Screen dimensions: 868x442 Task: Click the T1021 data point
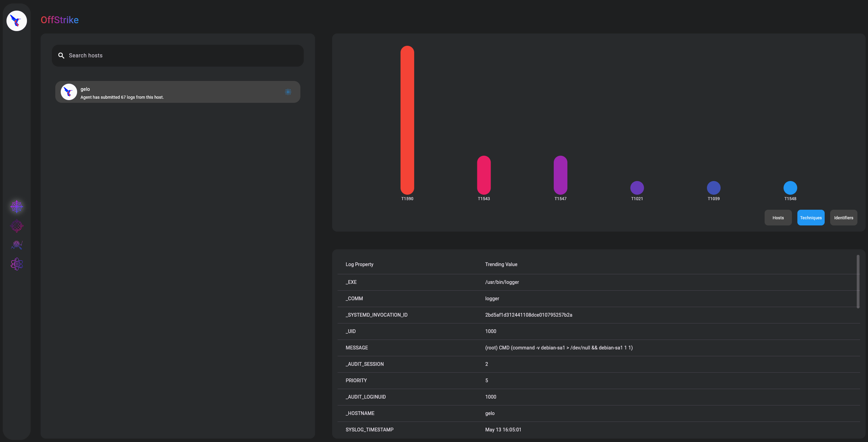(x=637, y=188)
